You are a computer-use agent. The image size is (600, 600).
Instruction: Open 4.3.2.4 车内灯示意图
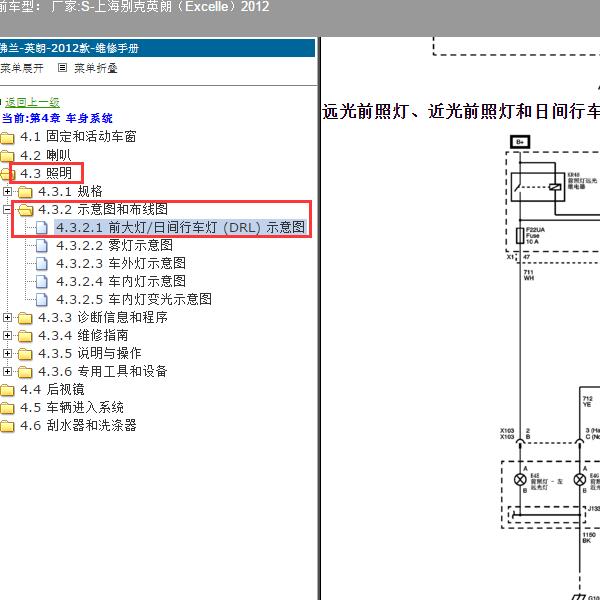[121, 281]
